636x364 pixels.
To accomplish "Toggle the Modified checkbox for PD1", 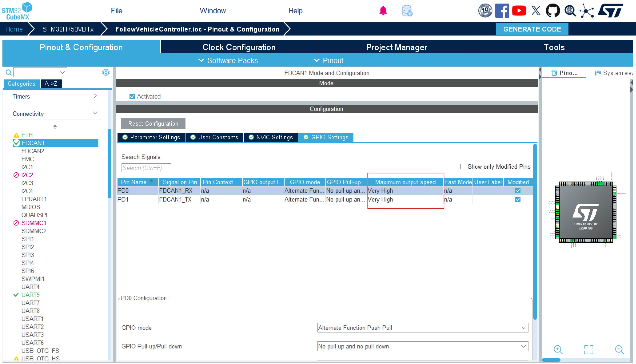I will click(x=518, y=199).
